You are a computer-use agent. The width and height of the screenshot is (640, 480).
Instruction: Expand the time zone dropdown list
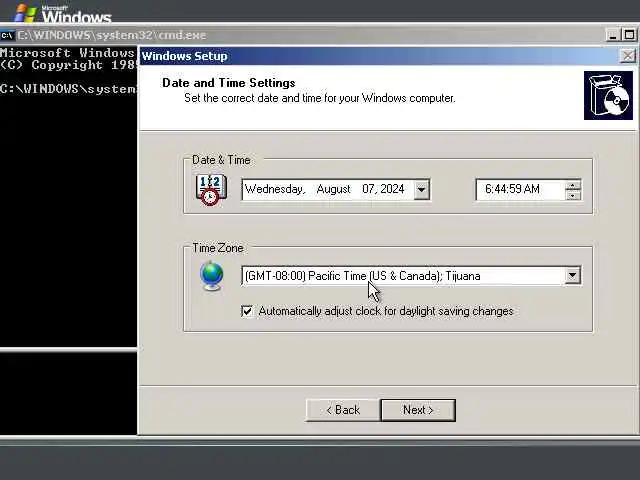572,276
